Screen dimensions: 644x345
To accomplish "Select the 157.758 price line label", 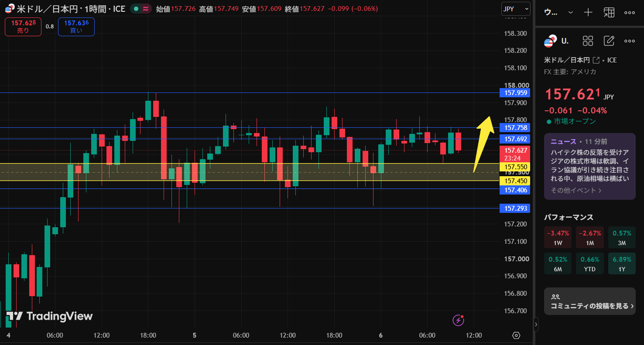I will click(x=516, y=128).
